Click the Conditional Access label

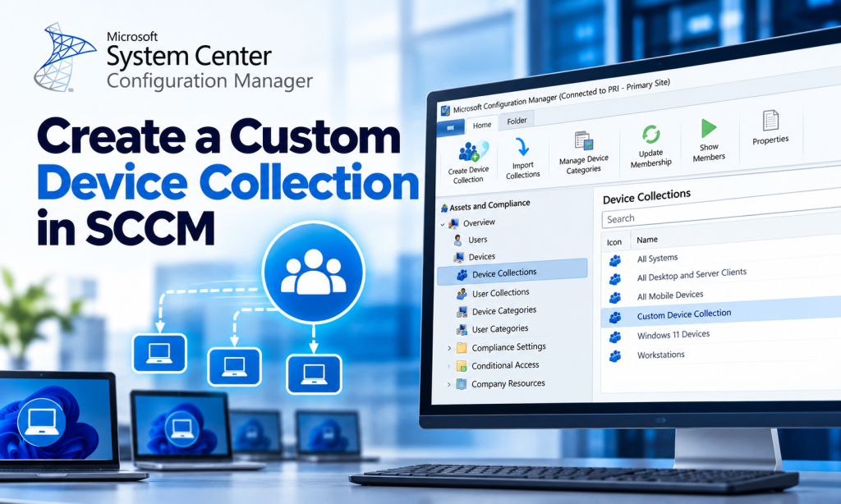(505, 365)
